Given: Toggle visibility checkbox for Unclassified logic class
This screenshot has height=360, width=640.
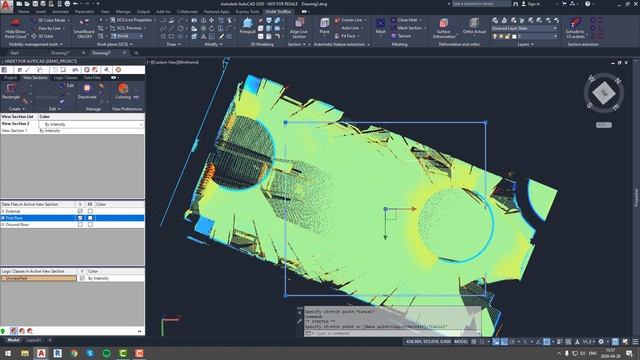Looking at the screenshot, I should 82,278.
